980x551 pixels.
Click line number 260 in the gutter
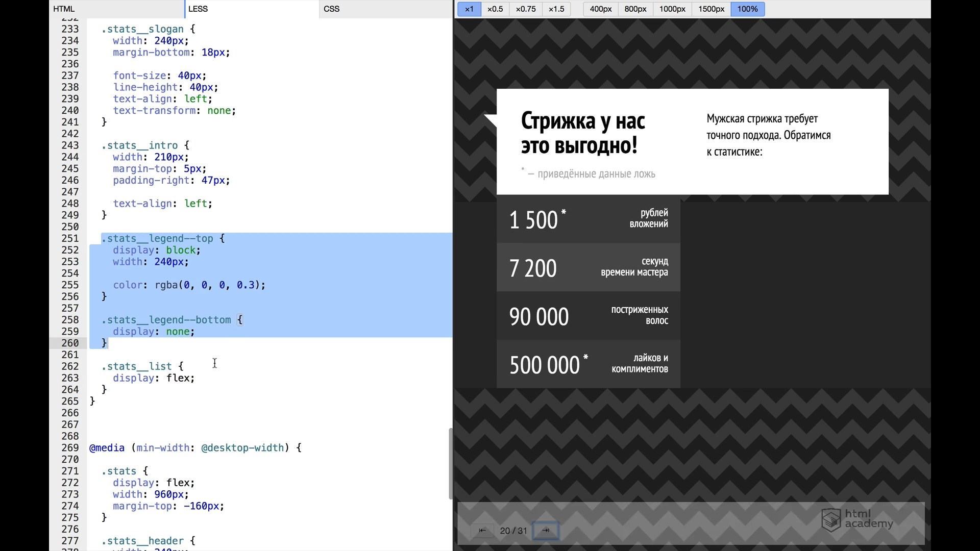point(70,343)
